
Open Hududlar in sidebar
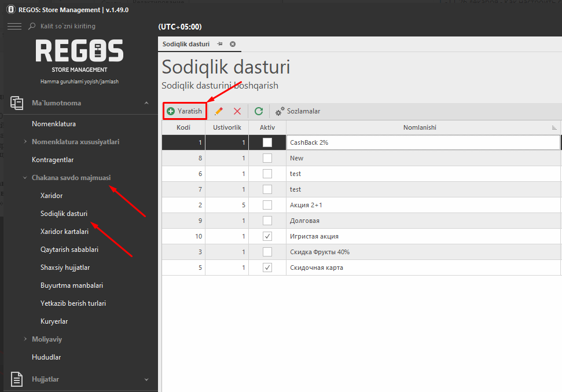[46, 357]
